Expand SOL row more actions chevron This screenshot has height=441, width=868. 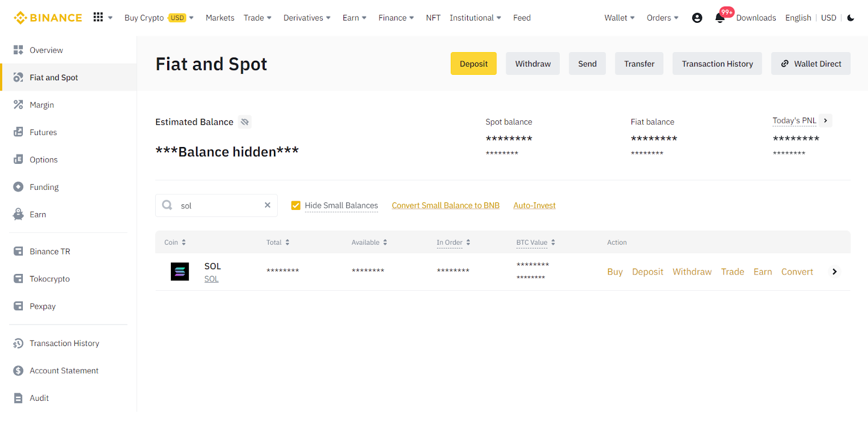834,272
